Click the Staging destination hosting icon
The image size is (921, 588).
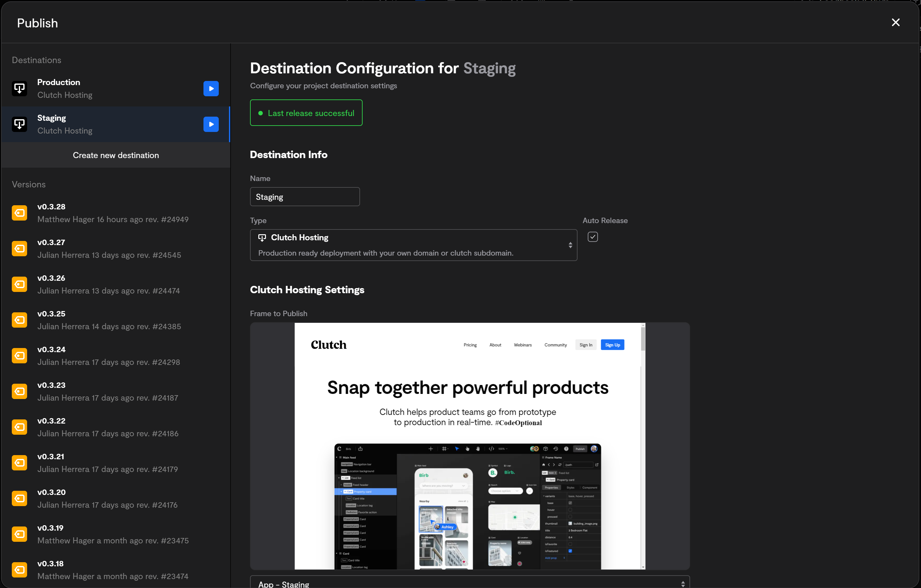coord(19,124)
